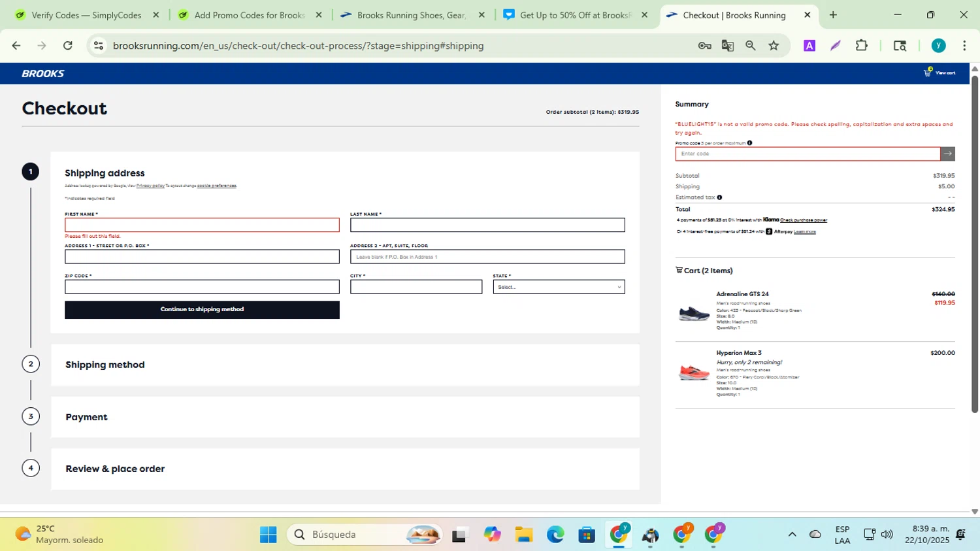The height and width of the screenshot is (551, 980).
Task: Click the Estimated tax info icon
Action: (x=719, y=197)
